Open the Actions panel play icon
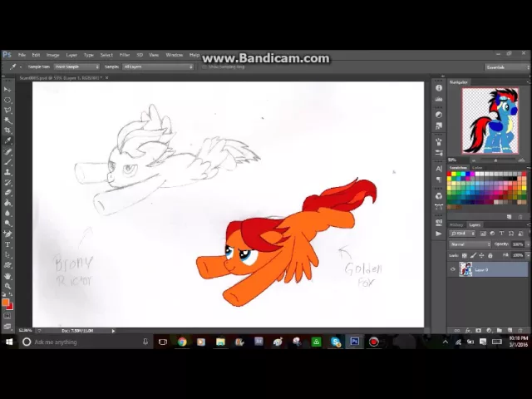532x399 pixels. [x=439, y=234]
